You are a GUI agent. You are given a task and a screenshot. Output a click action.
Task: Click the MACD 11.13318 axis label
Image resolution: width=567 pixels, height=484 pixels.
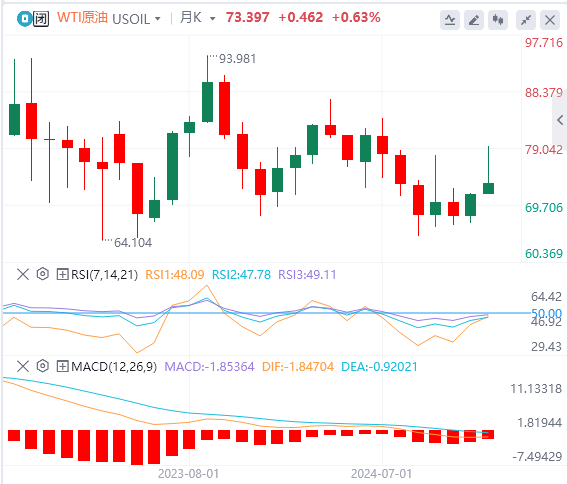coord(536,389)
